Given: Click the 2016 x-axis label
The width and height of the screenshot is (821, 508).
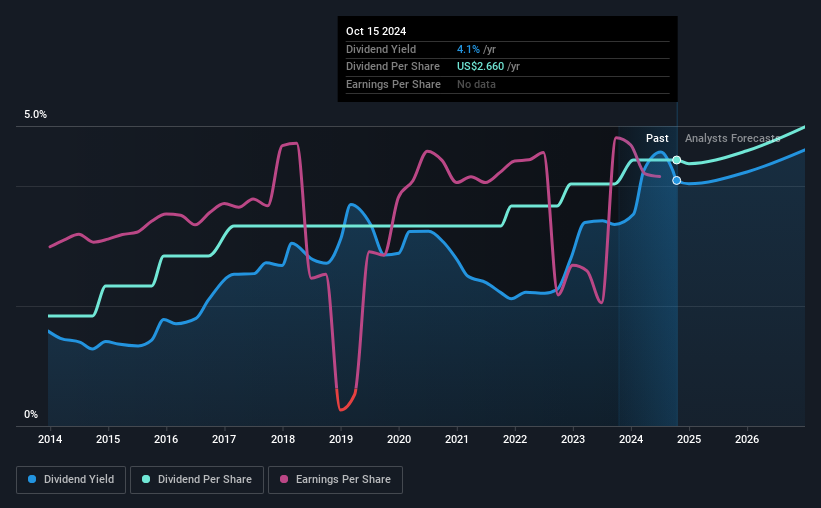Looking at the screenshot, I should [x=166, y=439].
